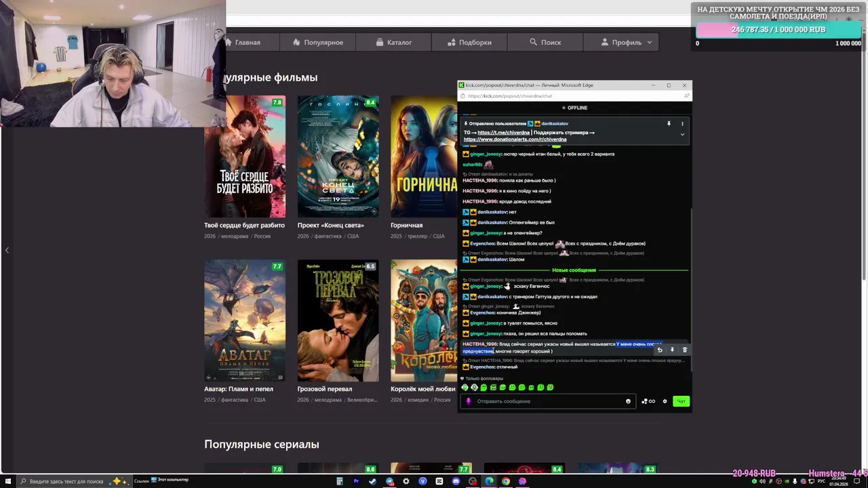Unpin the pinned chat message
This screenshot has width=868, height=488.
click(669, 123)
